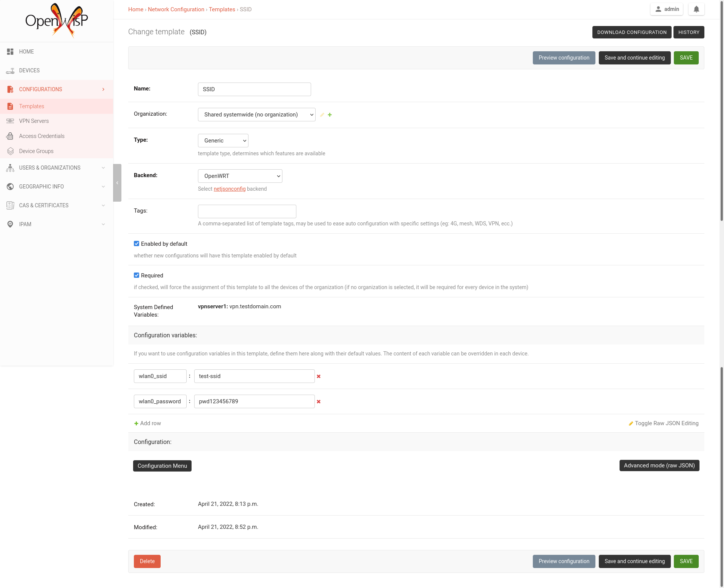Click into the Tags input field
This screenshot has height=588, width=724.
(247, 211)
